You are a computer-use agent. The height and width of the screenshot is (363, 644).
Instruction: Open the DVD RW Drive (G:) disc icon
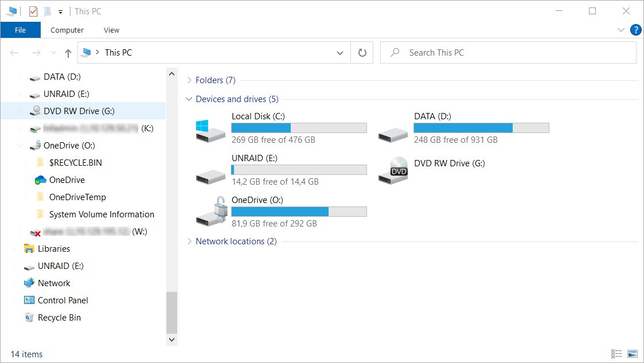tap(393, 170)
